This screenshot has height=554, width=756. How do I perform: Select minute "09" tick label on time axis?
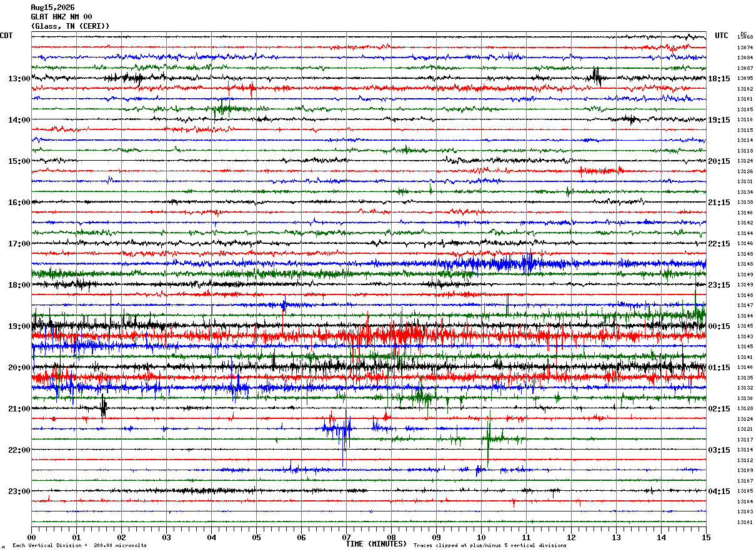(x=436, y=538)
